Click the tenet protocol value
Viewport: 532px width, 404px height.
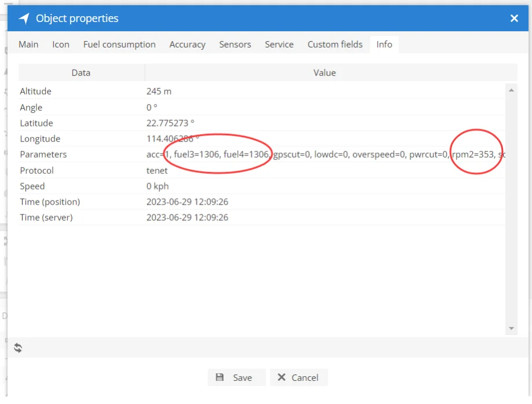[x=156, y=170]
